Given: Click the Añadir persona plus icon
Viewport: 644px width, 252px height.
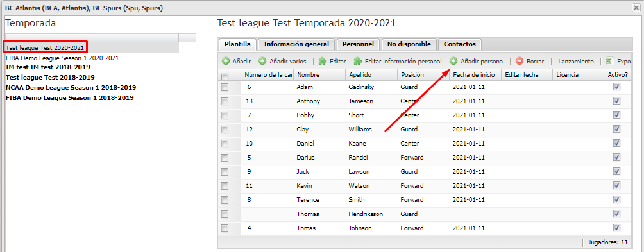Looking at the screenshot, I should pyautogui.click(x=453, y=61).
